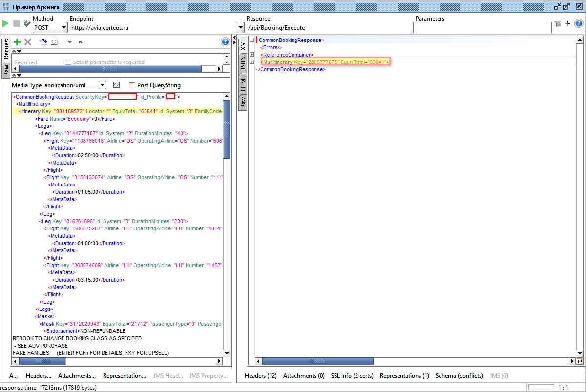This screenshot has height=392, width=586.
Task: Click the move parameter down arrow icon
Action: click(x=70, y=42)
